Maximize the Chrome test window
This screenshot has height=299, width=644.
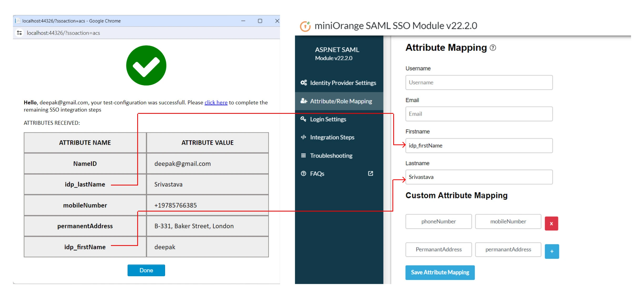point(260,21)
